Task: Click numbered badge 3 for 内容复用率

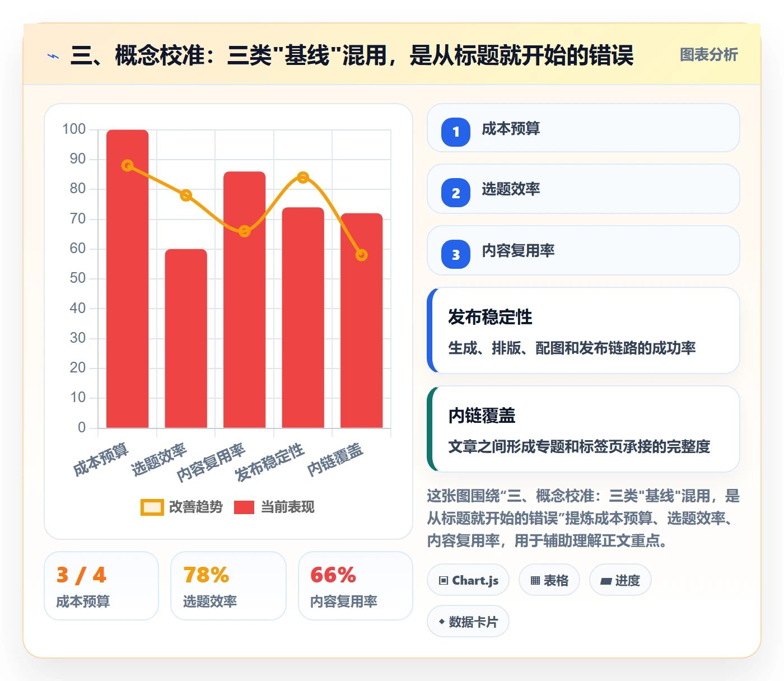Action: pos(456,254)
